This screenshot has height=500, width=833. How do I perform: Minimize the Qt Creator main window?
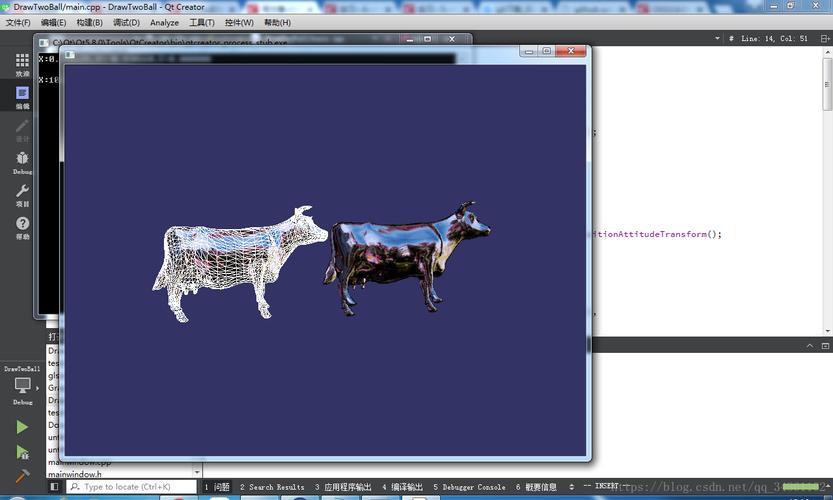(x=774, y=6)
